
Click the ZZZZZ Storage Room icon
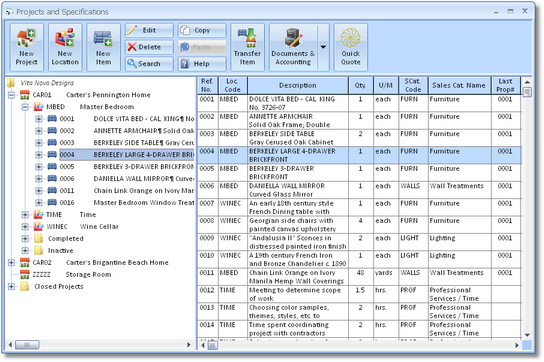[x=25, y=275]
